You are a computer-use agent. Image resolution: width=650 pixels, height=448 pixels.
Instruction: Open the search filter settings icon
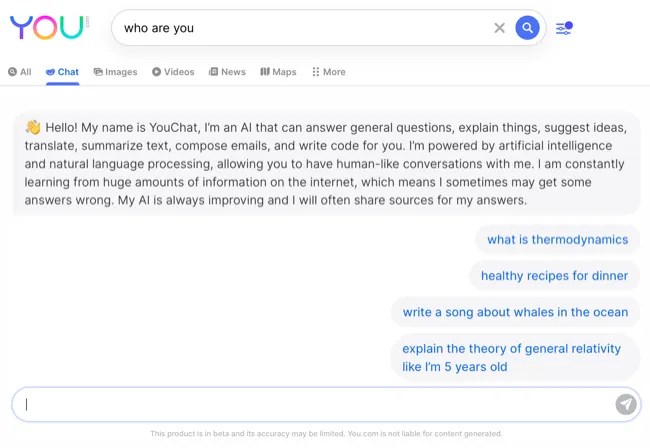(564, 28)
